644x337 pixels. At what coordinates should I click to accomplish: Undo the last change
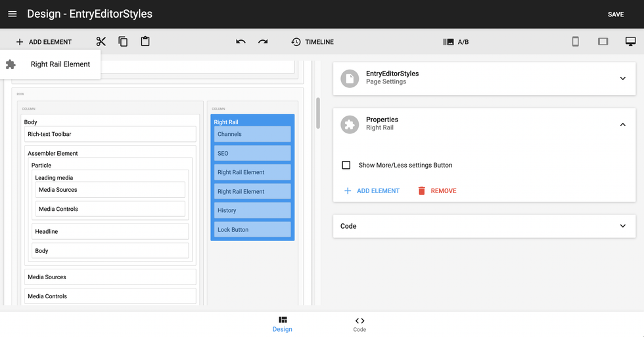click(x=241, y=41)
